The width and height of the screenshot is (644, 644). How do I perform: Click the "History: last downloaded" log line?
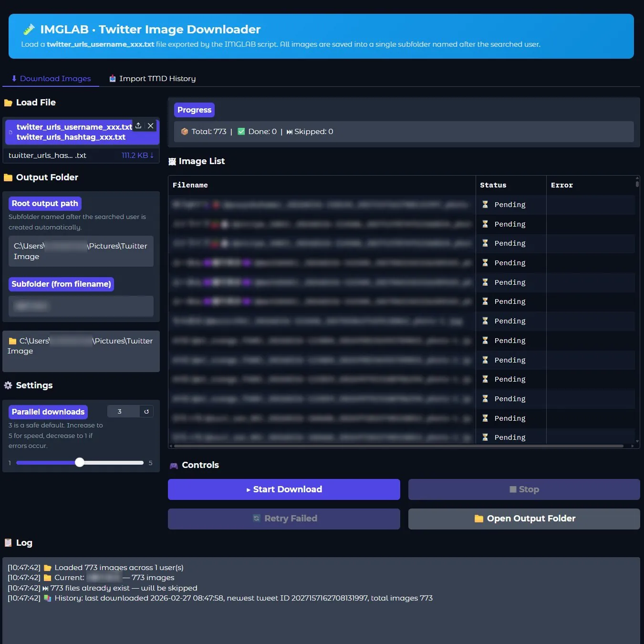point(220,598)
